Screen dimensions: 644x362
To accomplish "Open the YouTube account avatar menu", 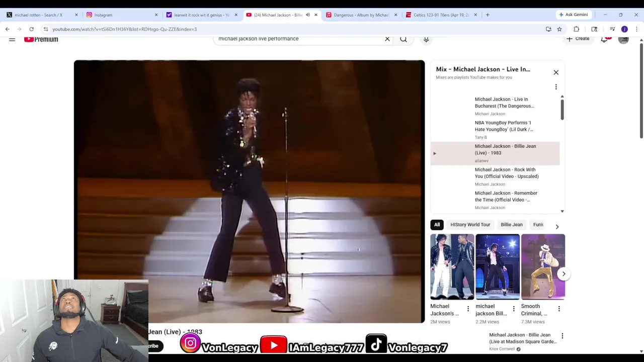I will [623, 39].
